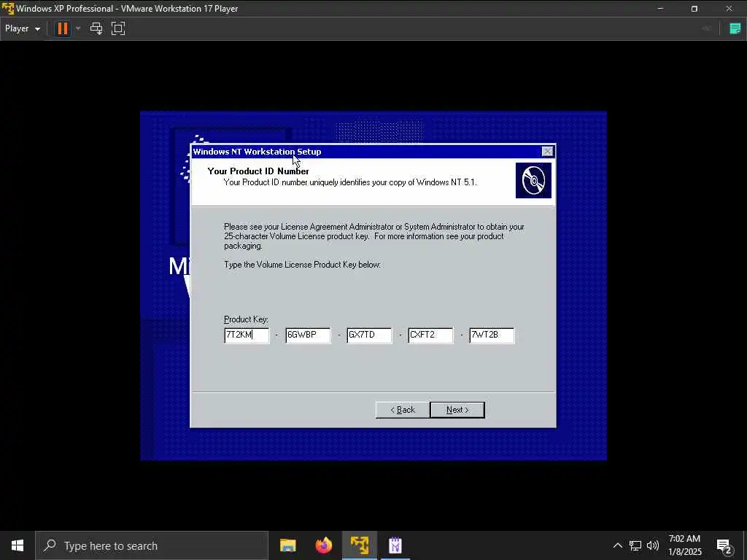Open the VMware notes panel icon

(735, 28)
